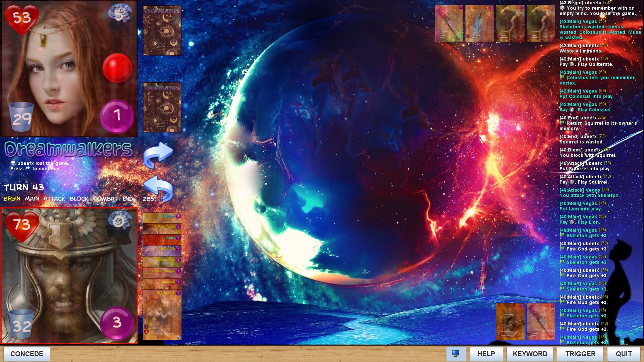This screenshot has width=644, height=362.
Task: Click the QUIT button
Action: 624,354
